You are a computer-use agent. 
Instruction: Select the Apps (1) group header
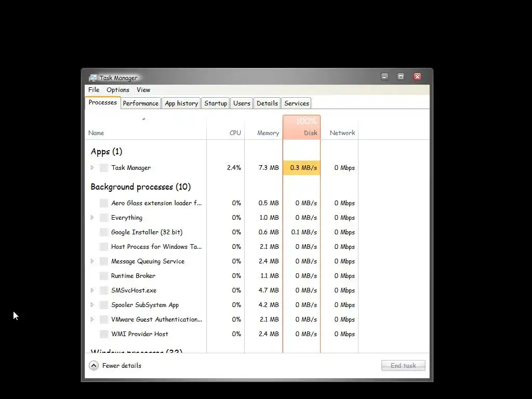point(107,151)
